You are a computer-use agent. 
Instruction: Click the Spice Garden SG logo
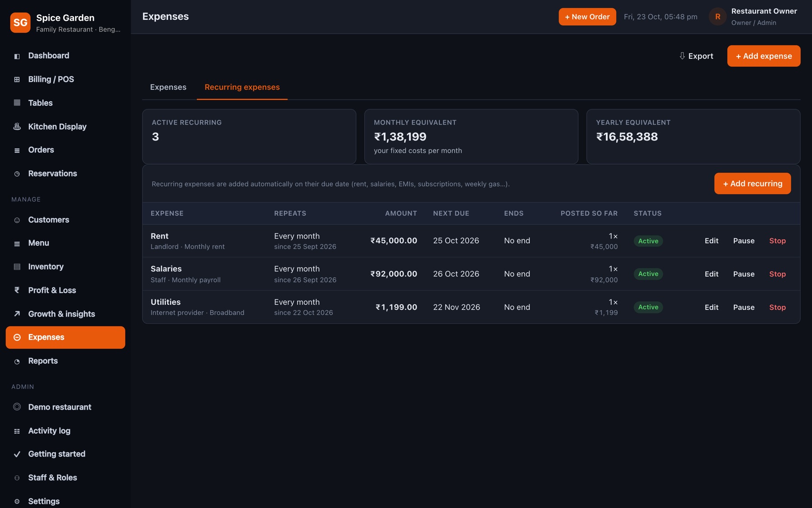click(20, 23)
